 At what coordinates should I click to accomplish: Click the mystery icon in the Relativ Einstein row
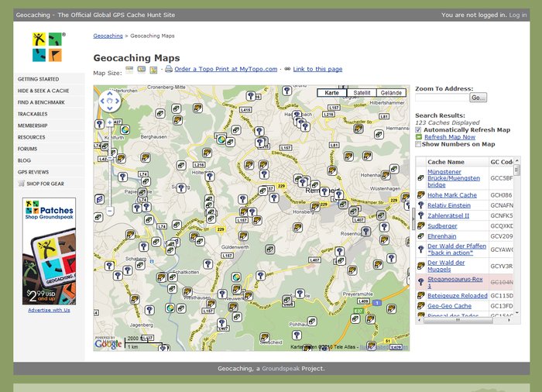420,205
